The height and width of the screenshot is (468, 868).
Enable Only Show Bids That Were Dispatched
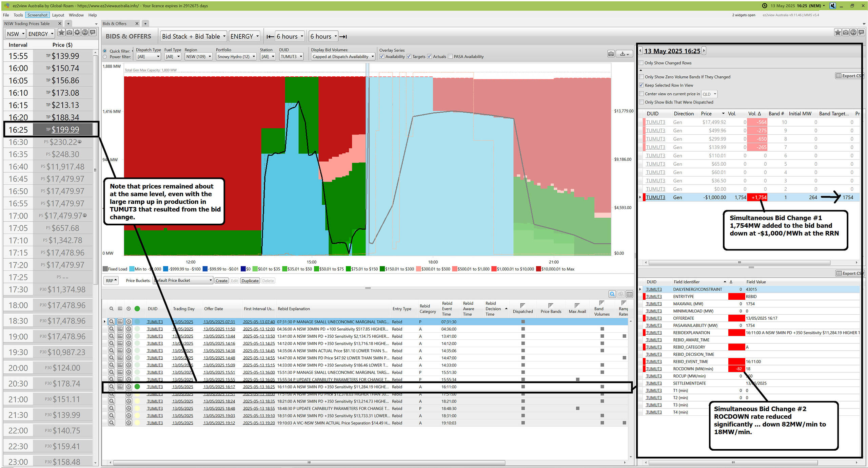click(641, 102)
